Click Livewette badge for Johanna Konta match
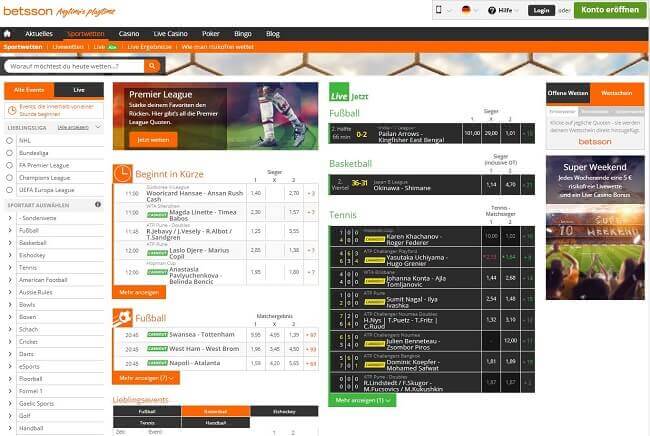Image resolution: width=650 pixels, height=436 pixels. point(375,281)
